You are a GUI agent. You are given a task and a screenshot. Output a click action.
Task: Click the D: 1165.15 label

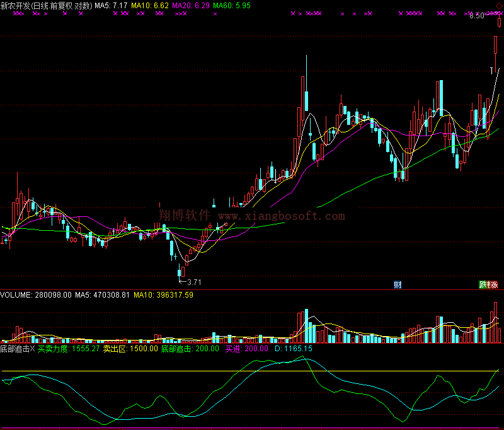pyautogui.click(x=294, y=349)
